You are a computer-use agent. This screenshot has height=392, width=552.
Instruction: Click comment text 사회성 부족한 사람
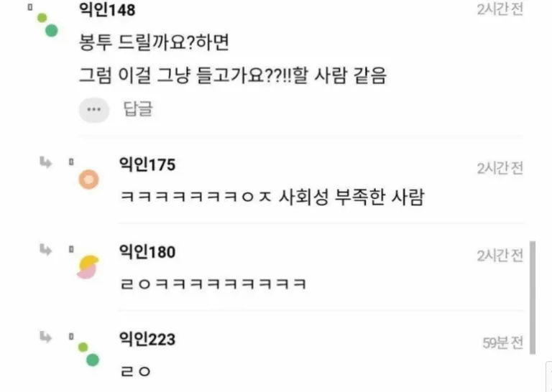pos(351,197)
